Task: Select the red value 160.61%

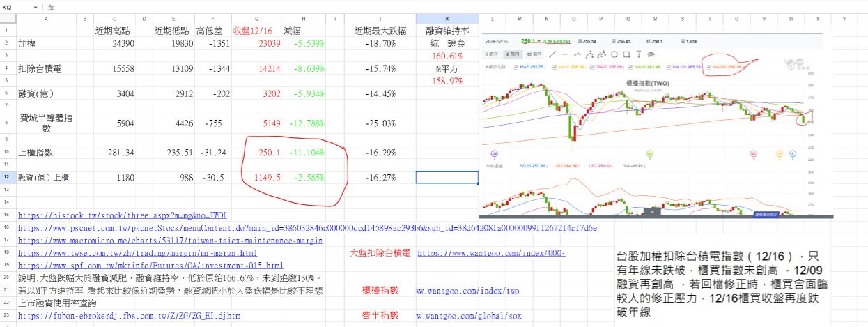Action: coord(447,56)
